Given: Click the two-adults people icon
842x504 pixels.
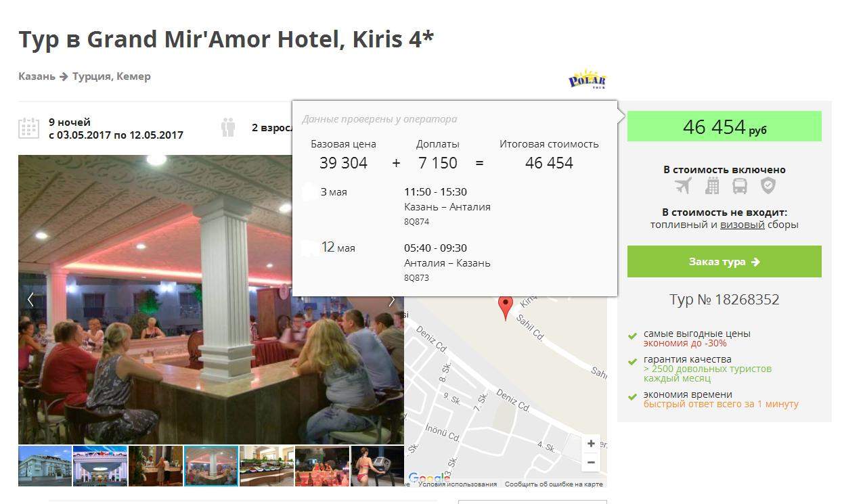Looking at the screenshot, I should tap(228, 127).
